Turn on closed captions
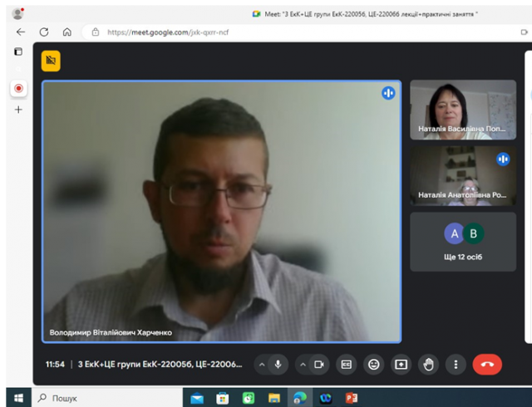 (x=347, y=365)
